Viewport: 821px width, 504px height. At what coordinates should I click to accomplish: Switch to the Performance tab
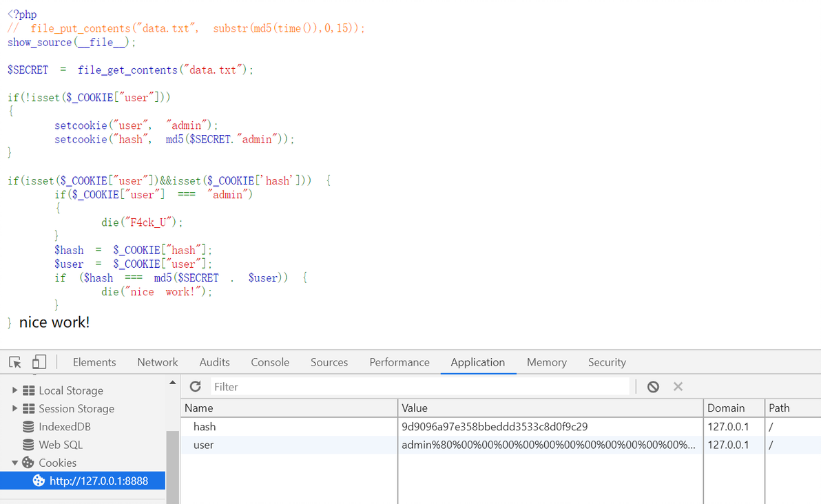coord(399,362)
